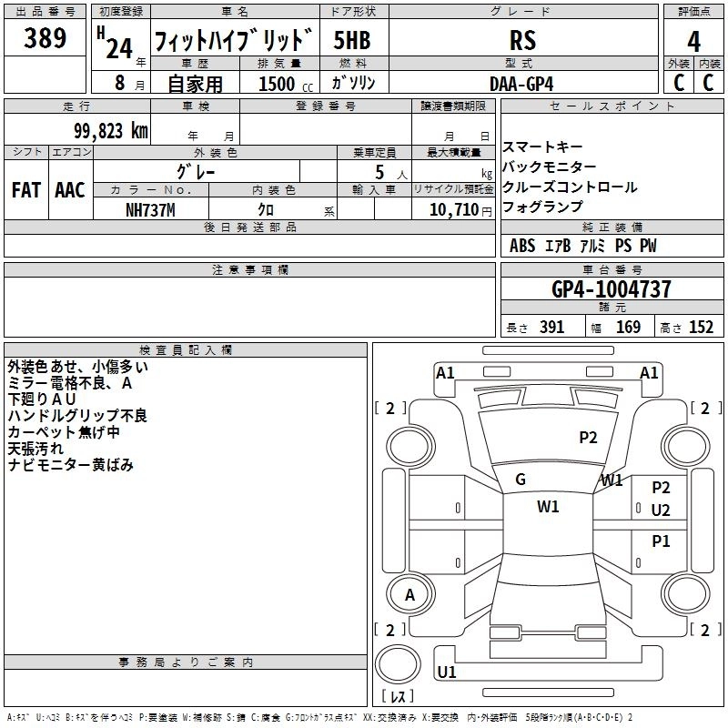Select the P2 mark on the hood

point(589,438)
